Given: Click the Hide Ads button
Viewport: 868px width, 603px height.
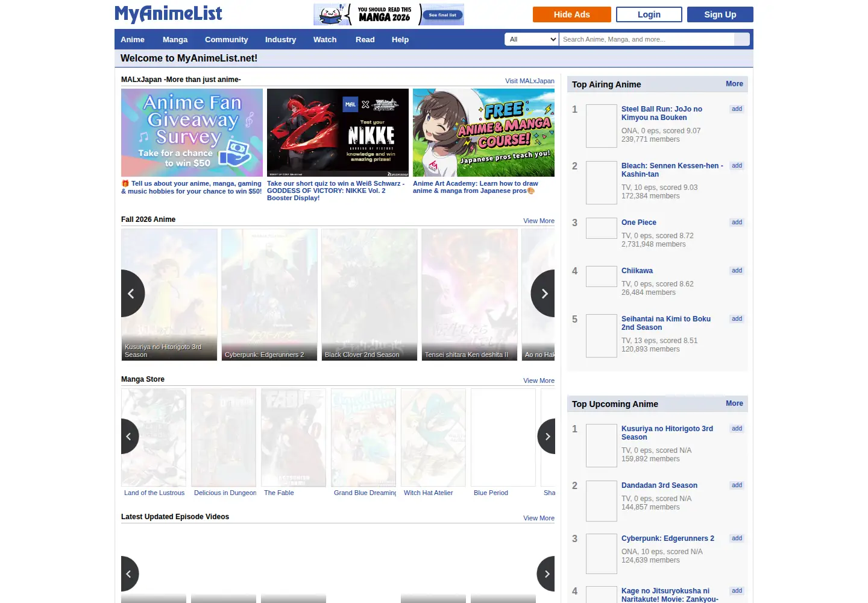Looking at the screenshot, I should point(572,14).
